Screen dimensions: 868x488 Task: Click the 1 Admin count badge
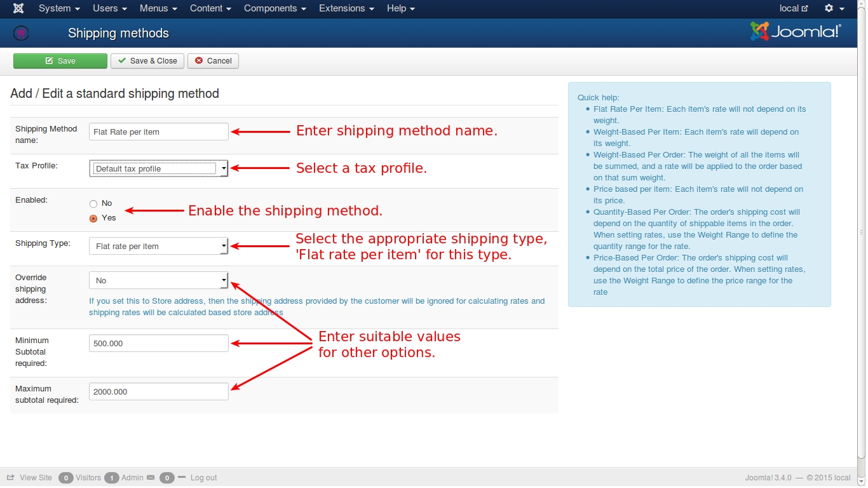pyautogui.click(x=111, y=478)
